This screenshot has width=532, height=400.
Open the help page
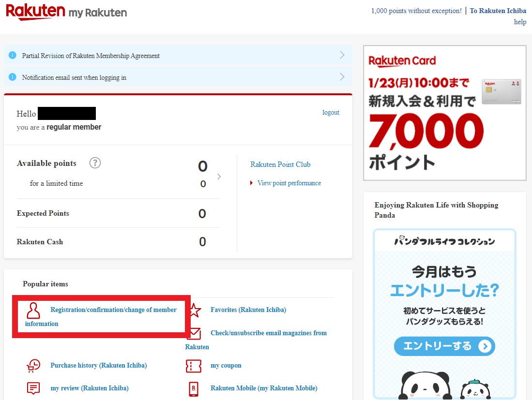click(x=520, y=22)
